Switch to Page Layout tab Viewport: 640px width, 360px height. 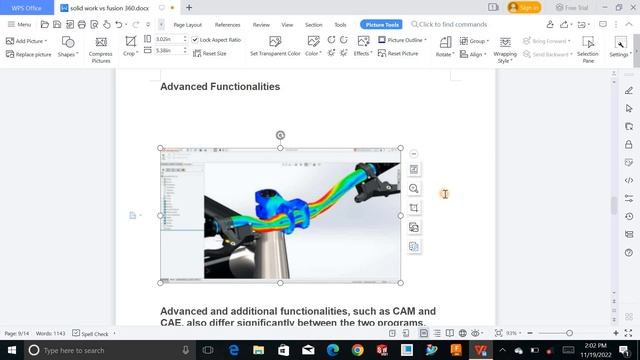point(187,25)
